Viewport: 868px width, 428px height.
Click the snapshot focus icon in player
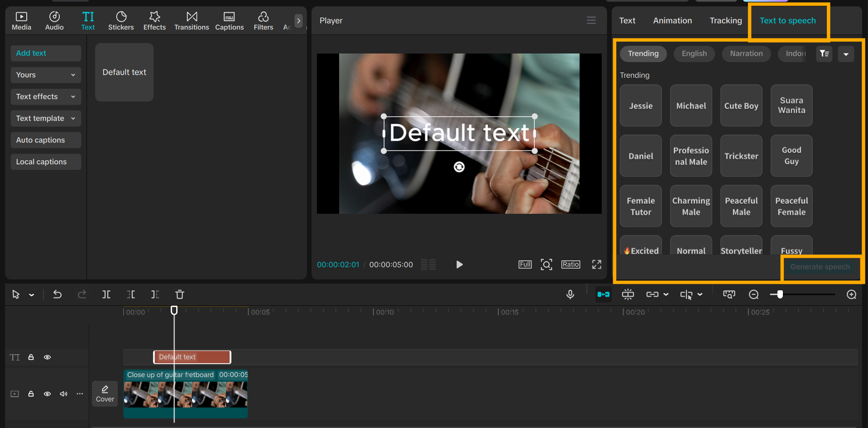546,264
